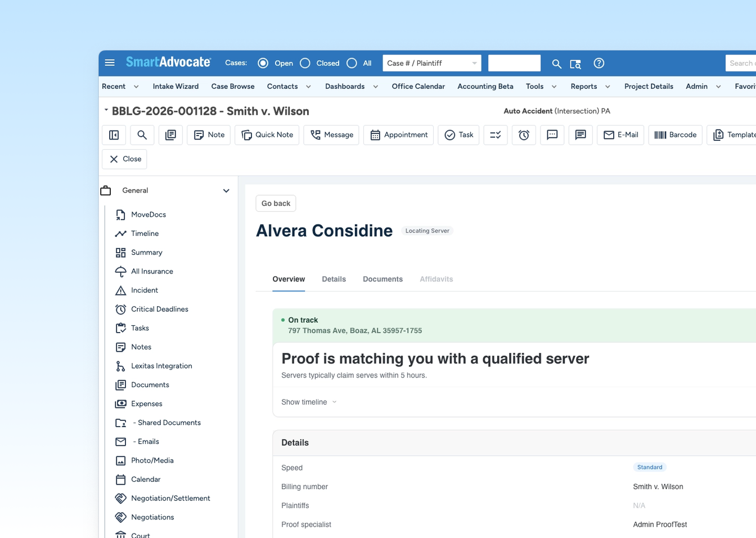Switch to the Details tab
The image size is (756, 538).
334,279
